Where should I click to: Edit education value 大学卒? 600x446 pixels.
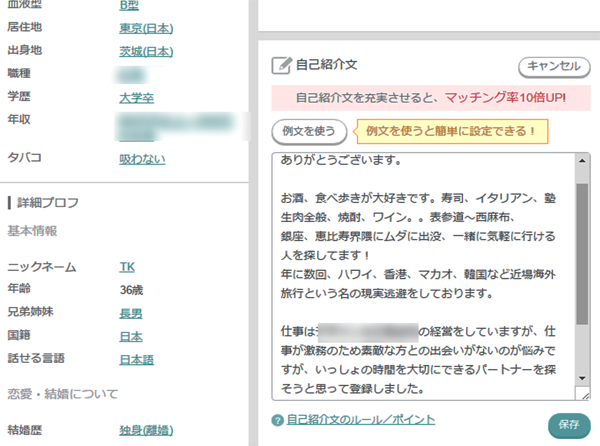[137, 98]
